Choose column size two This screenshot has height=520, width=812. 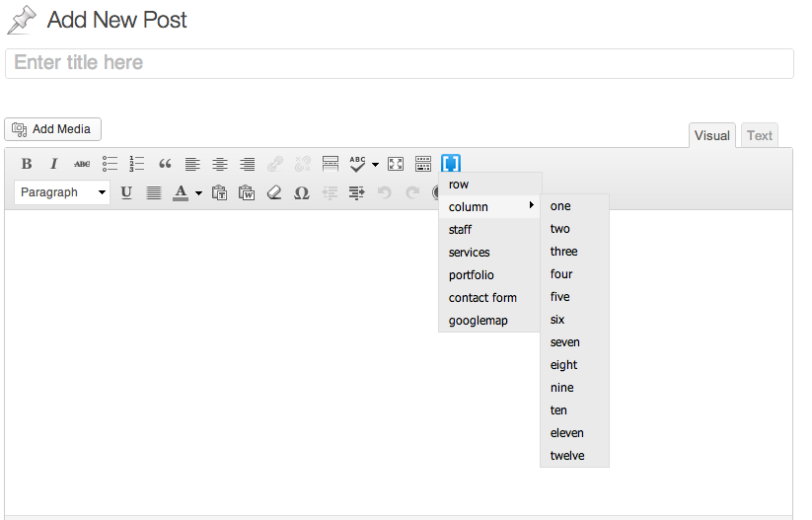pos(574,229)
